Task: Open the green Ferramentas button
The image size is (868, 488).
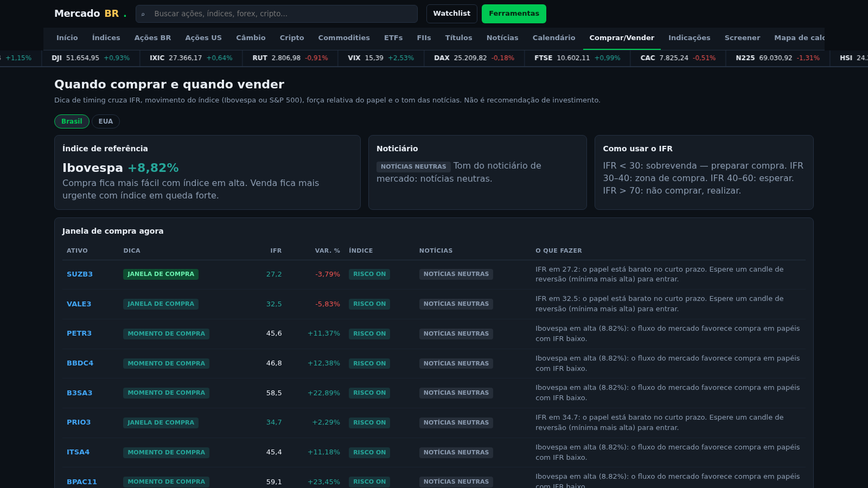Action: tap(514, 14)
